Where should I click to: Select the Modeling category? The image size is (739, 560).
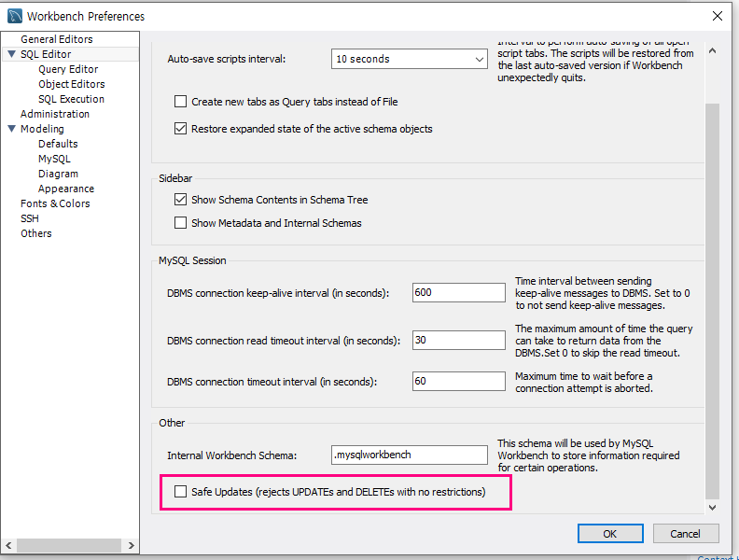[42, 129]
